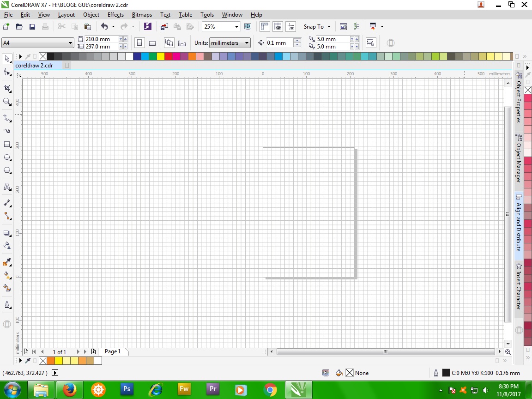
Task: Expand the zoom level combo box
Action: click(236, 26)
